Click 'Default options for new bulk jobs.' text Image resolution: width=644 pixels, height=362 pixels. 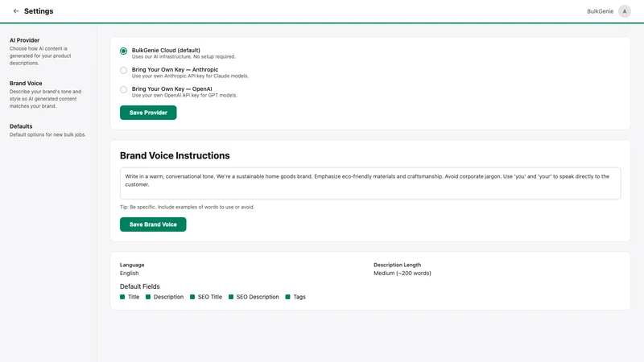coord(47,134)
